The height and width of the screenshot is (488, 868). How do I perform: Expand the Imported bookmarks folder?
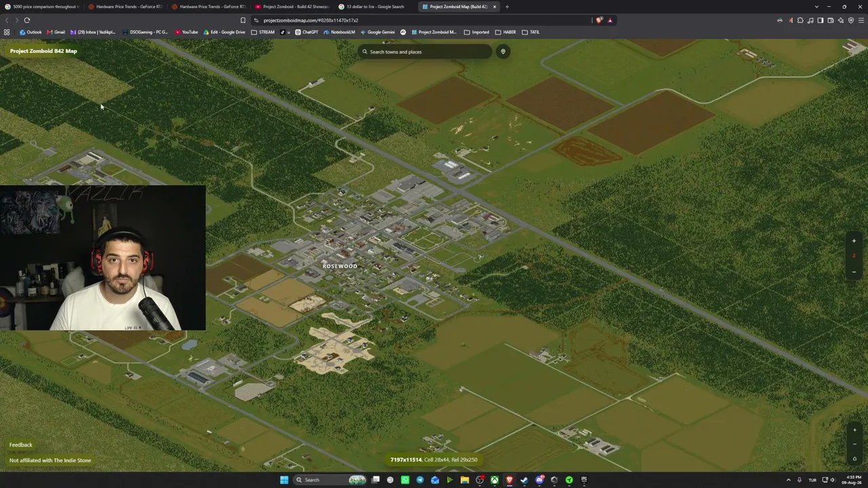coord(476,32)
